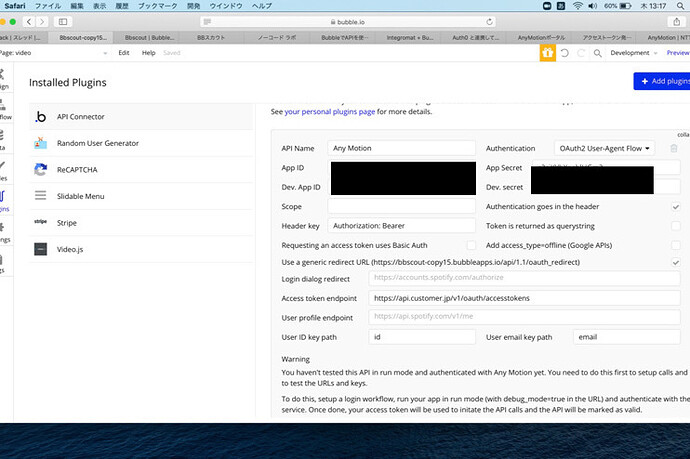The width and height of the screenshot is (690, 459).
Task: Go back with Safari back arrow
Action: coord(29,22)
